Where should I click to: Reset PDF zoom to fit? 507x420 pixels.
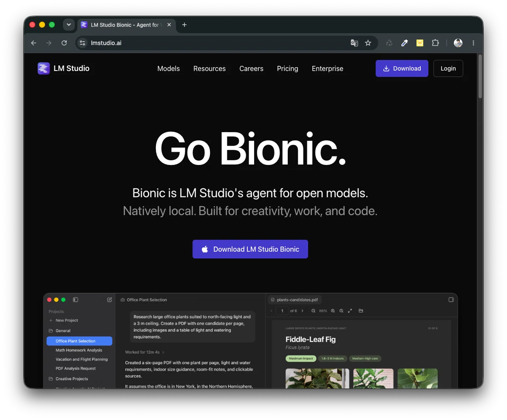click(341, 311)
